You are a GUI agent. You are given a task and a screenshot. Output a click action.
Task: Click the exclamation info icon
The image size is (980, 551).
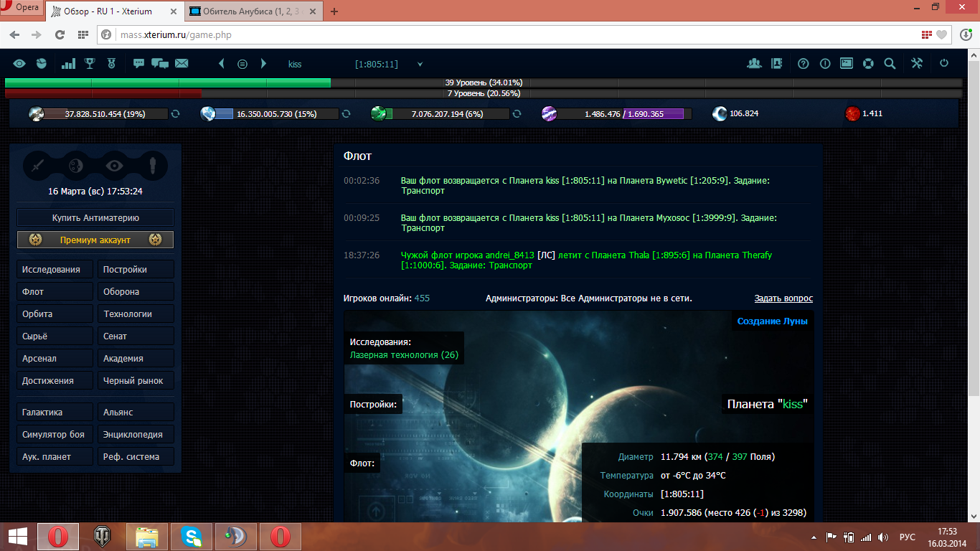click(x=825, y=64)
